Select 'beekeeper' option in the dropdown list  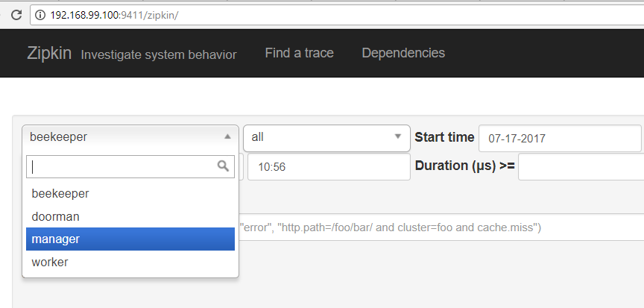pos(60,193)
